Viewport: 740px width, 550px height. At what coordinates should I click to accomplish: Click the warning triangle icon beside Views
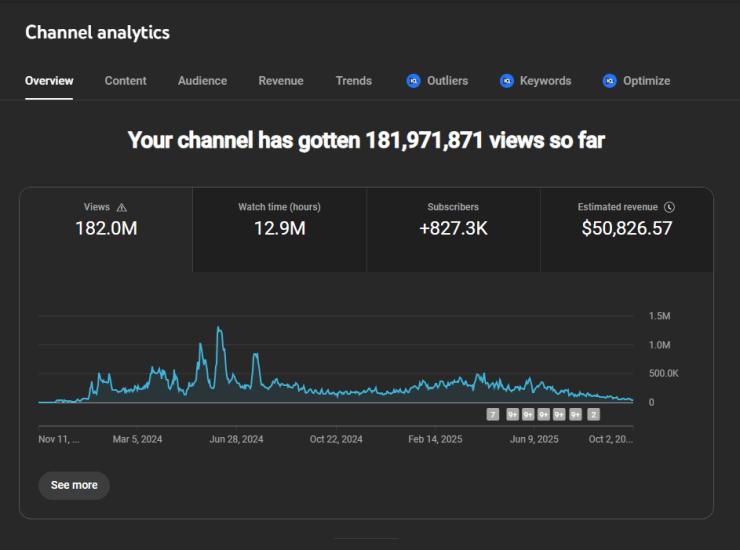pyautogui.click(x=122, y=207)
